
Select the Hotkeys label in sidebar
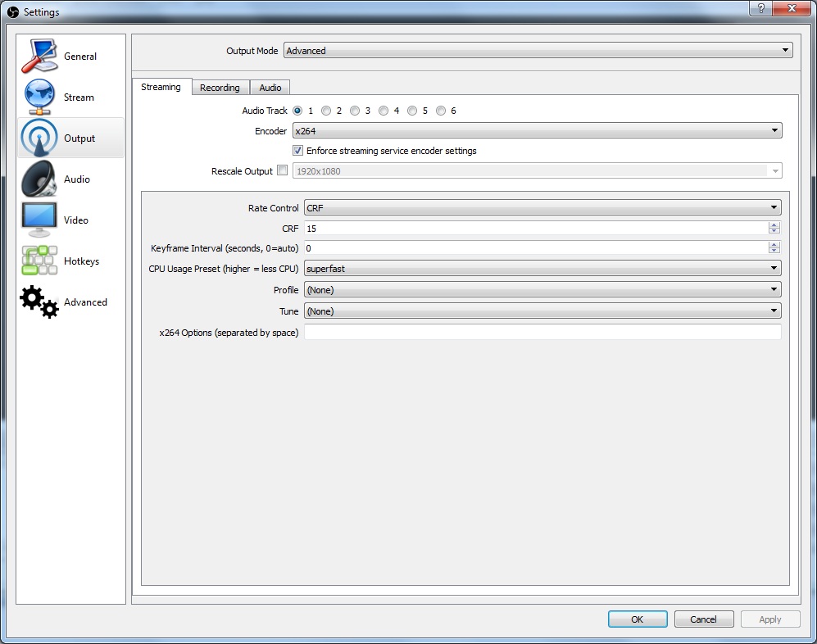pyautogui.click(x=81, y=261)
